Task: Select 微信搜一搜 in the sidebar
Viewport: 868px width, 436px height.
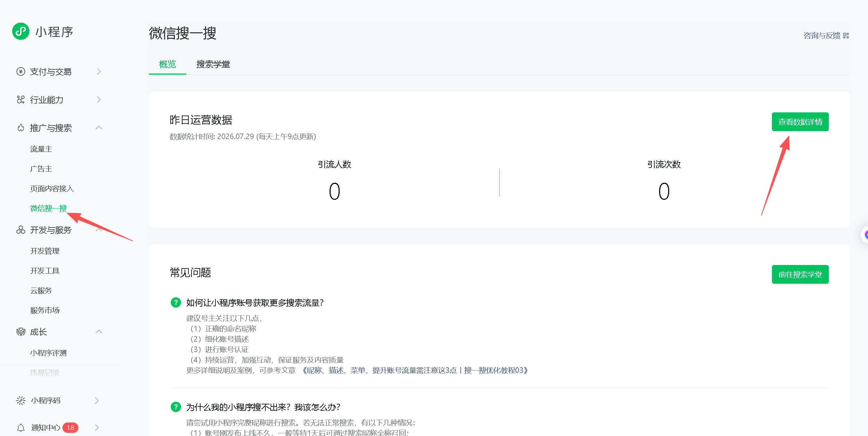Action: 48,208
